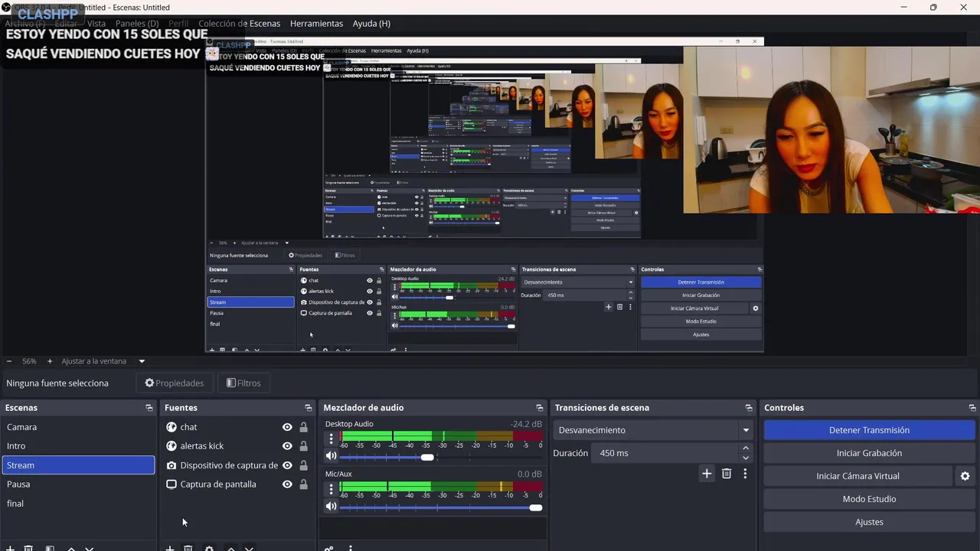Click the monitor icon of Captura de pantalla
This screenshot has height=551, width=980.
tap(171, 484)
